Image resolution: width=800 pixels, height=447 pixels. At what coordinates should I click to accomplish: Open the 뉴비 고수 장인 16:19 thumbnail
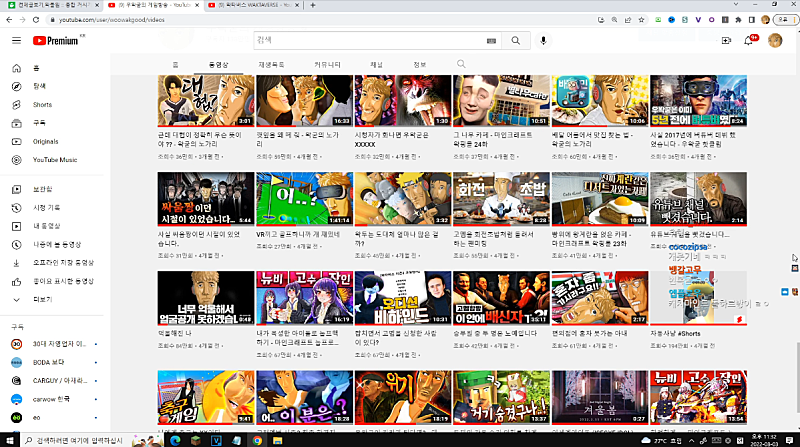(304, 298)
